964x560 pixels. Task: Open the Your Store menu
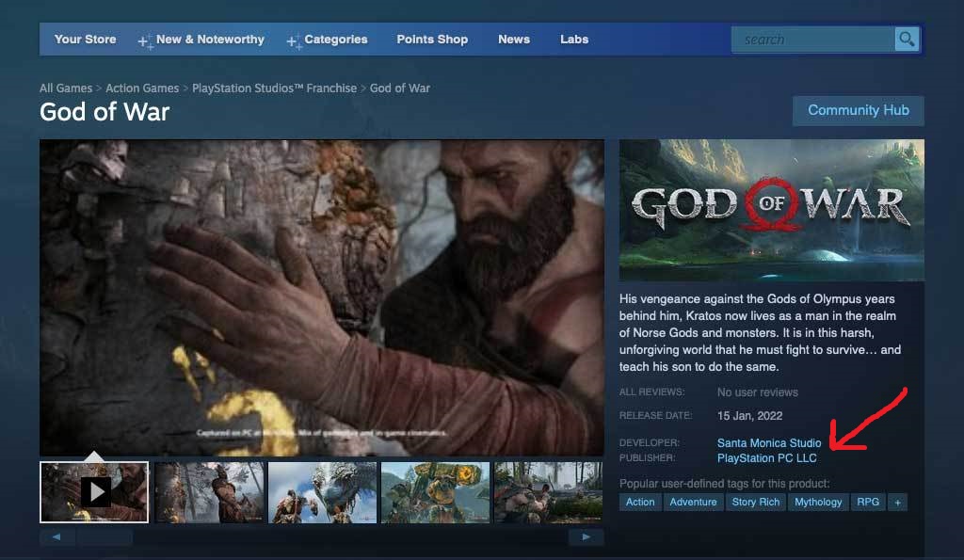(x=85, y=40)
